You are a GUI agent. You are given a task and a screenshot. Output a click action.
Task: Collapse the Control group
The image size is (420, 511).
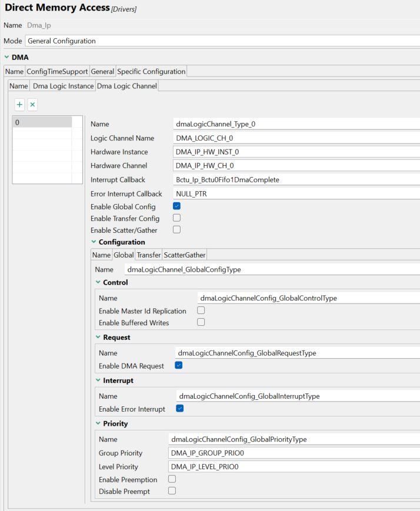click(98, 282)
